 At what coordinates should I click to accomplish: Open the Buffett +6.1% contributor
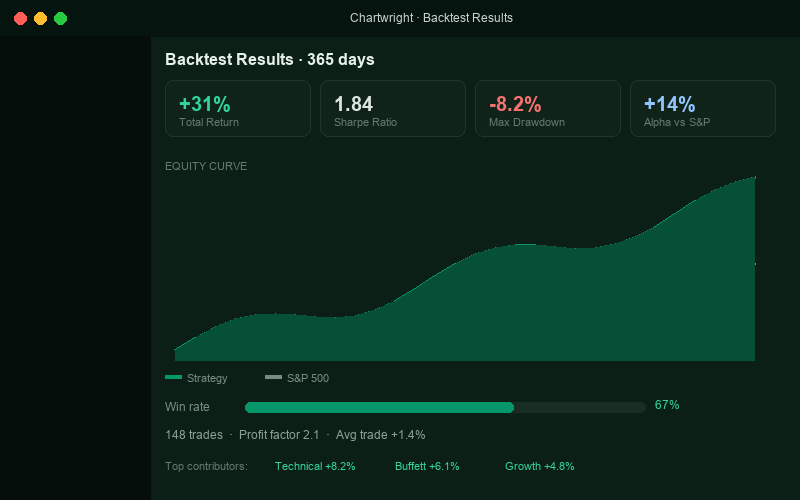coord(427,466)
